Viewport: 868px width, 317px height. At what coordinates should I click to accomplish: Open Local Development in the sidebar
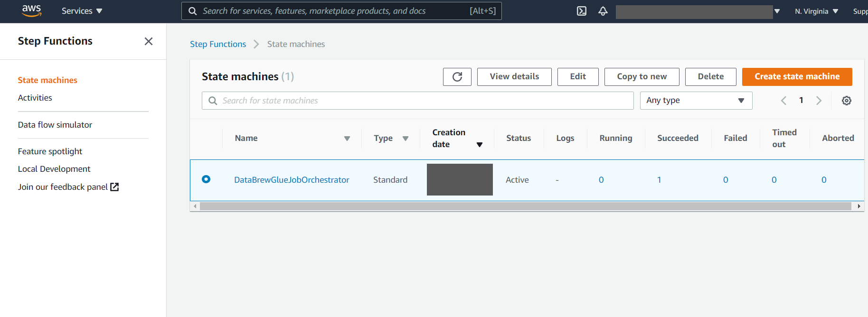(x=54, y=169)
